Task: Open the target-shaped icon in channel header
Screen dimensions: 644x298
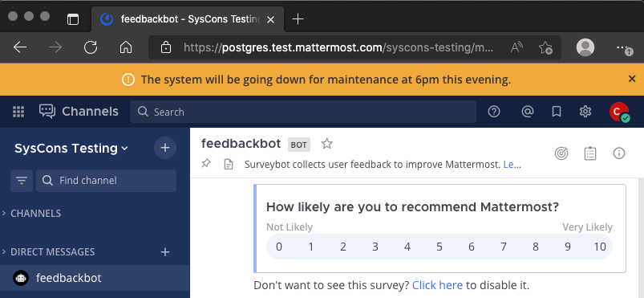Action: pyautogui.click(x=561, y=153)
